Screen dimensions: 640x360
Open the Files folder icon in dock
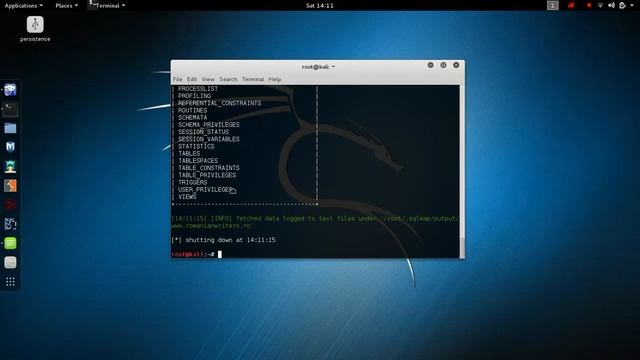coord(10,128)
